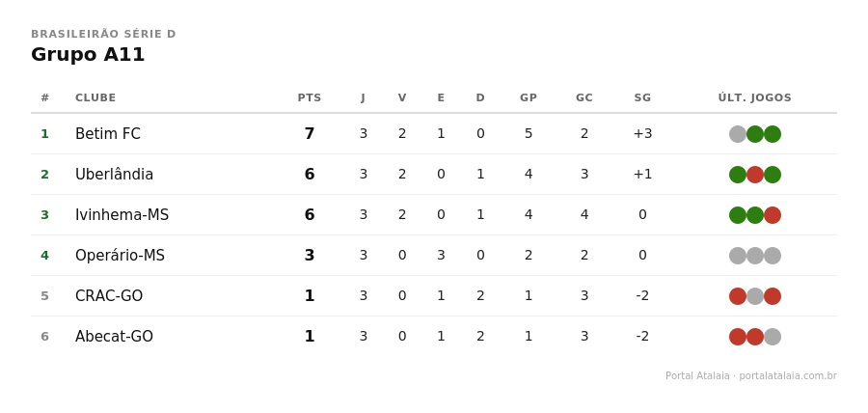The width and height of the screenshot is (868, 413).
Task: Sort by the SG column header
Action: coord(642,98)
